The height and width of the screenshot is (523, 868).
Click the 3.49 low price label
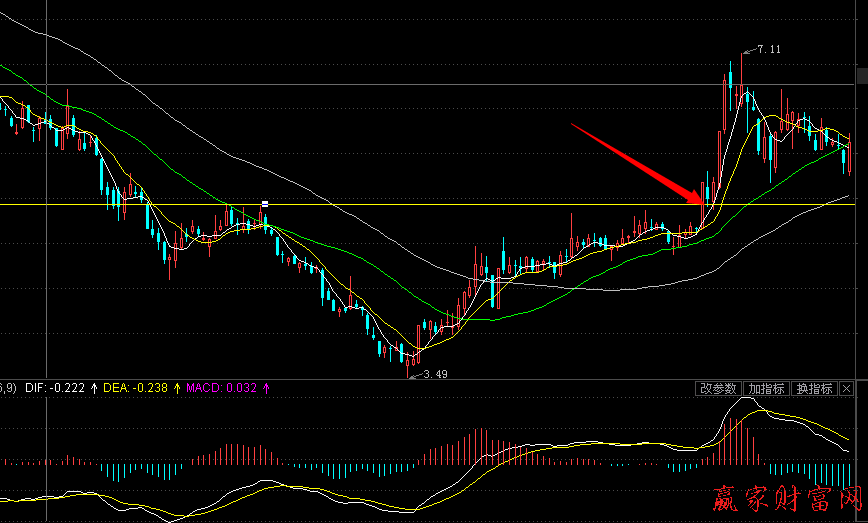pyautogui.click(x=434, y=374)
